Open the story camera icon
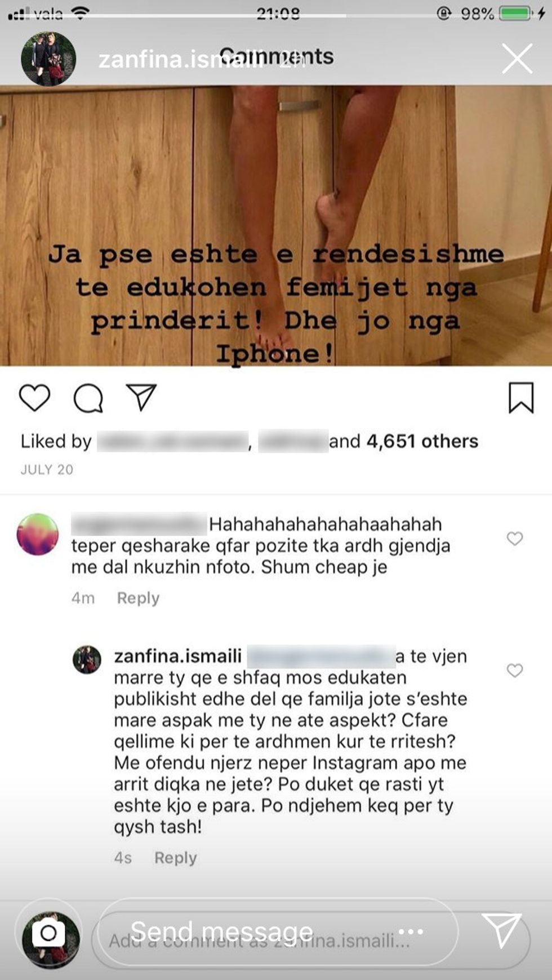 (x=49, y=933)
